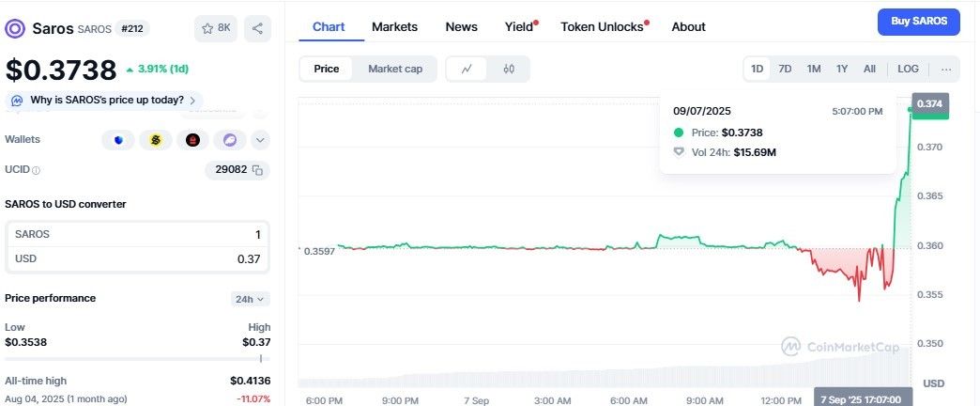Open the Token Unlocks tab
This screenshot has height=406, width=980.
(604, 27)
